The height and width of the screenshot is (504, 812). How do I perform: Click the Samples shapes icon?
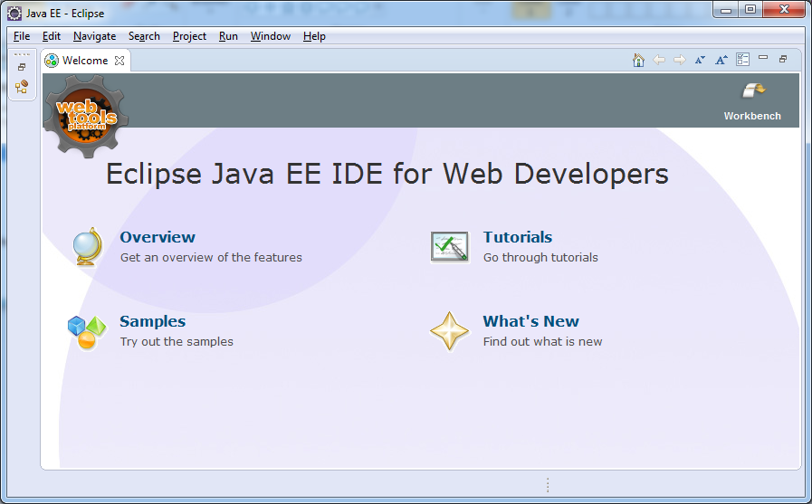[x=87, y=331]
